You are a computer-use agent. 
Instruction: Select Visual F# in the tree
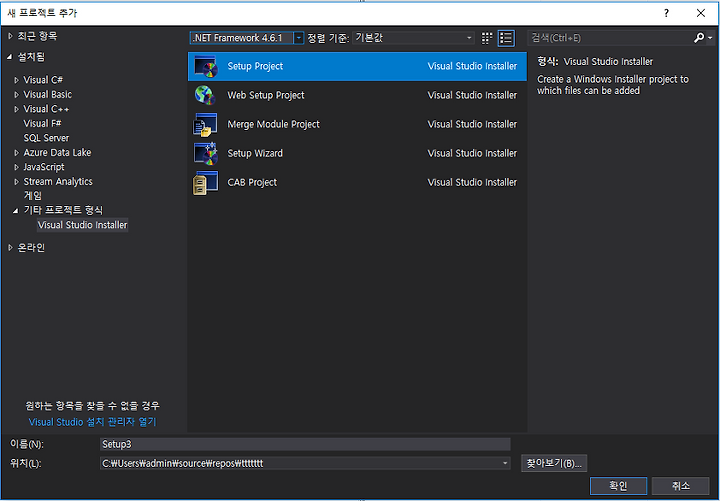(42, 124)
